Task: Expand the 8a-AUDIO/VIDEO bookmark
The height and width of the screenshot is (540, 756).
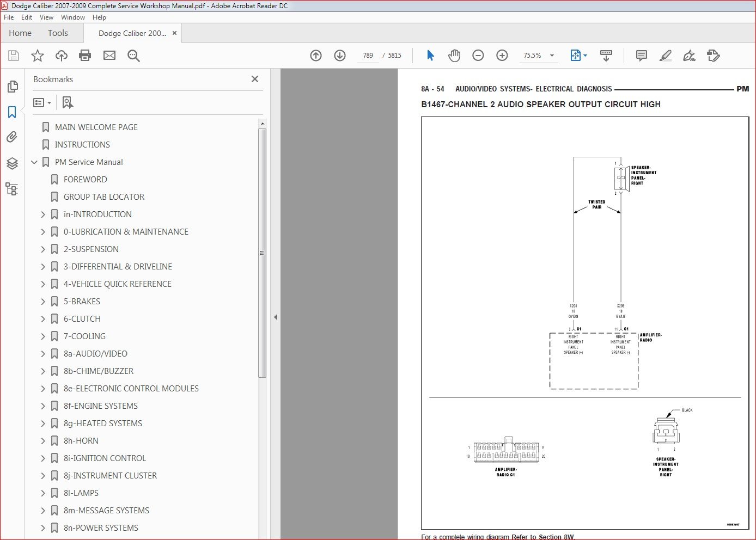Action: (43, 354)
